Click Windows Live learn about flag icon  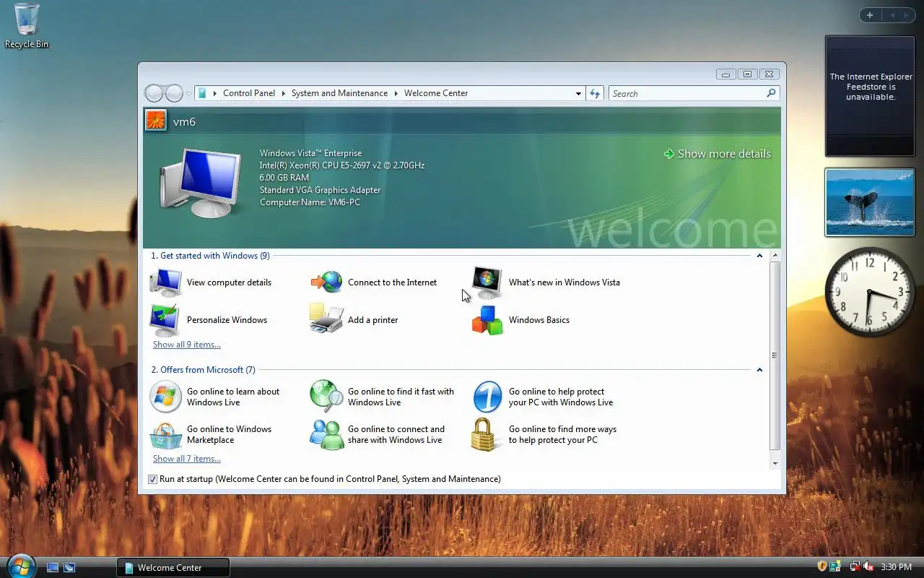coord(165,397)
